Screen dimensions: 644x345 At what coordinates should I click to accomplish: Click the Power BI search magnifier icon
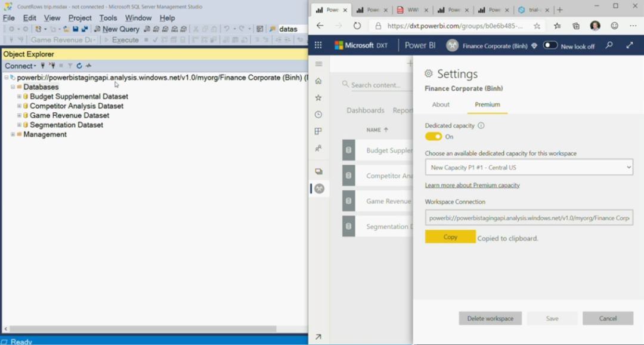(609, 45)
